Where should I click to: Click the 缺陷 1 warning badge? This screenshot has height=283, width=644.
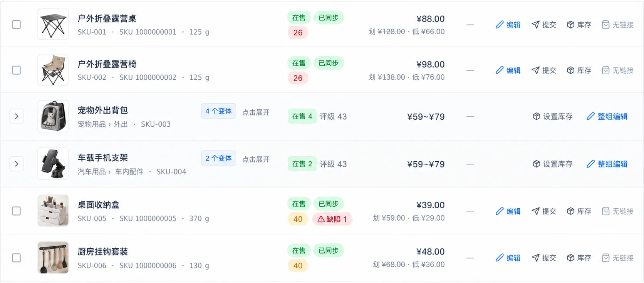[332, 219]
